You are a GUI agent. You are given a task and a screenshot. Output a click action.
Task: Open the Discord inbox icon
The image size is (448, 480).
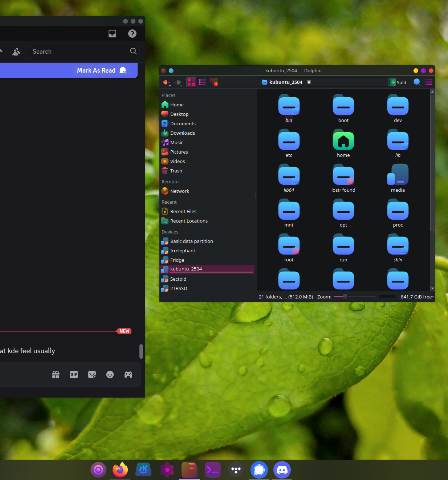pos(113,34)
